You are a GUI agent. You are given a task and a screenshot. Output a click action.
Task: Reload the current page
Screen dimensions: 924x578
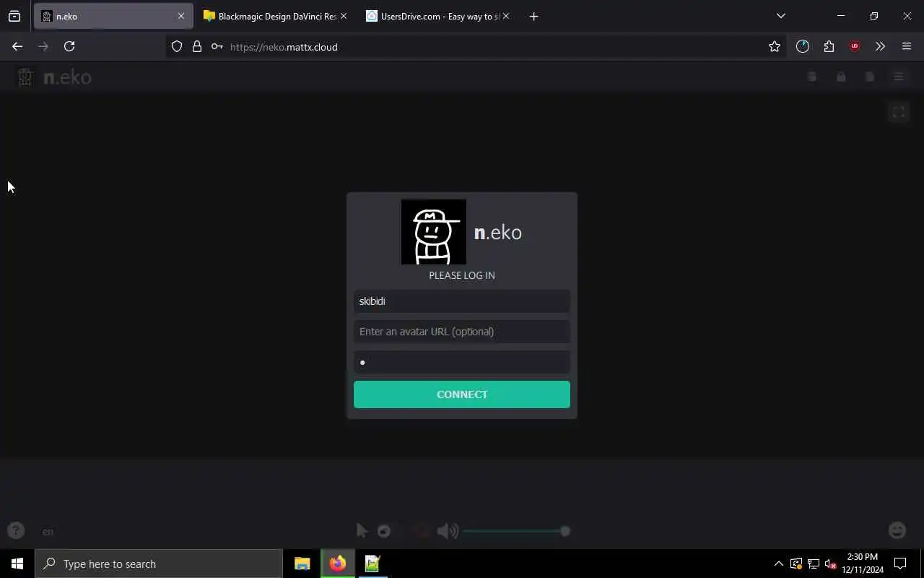[69, 46]
